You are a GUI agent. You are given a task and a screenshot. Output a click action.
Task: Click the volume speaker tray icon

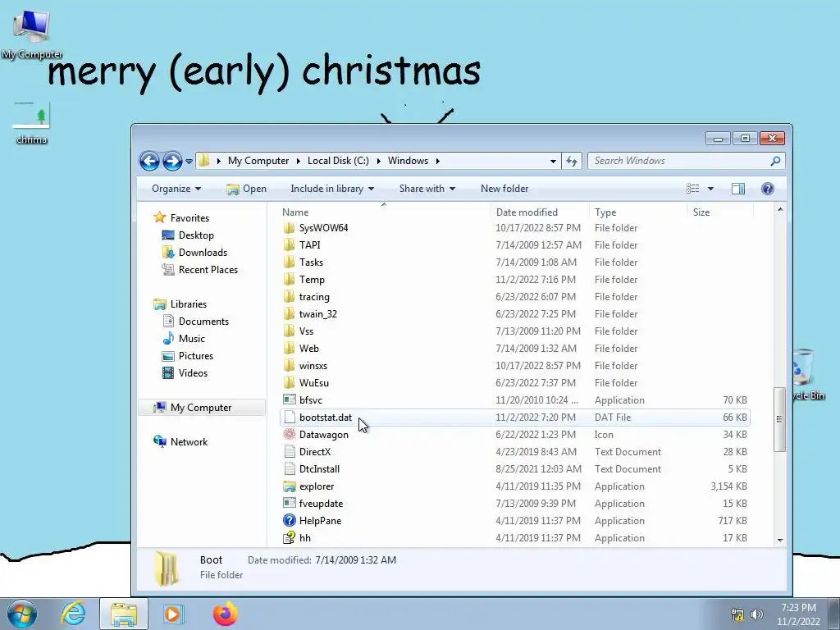click(756, 614)
